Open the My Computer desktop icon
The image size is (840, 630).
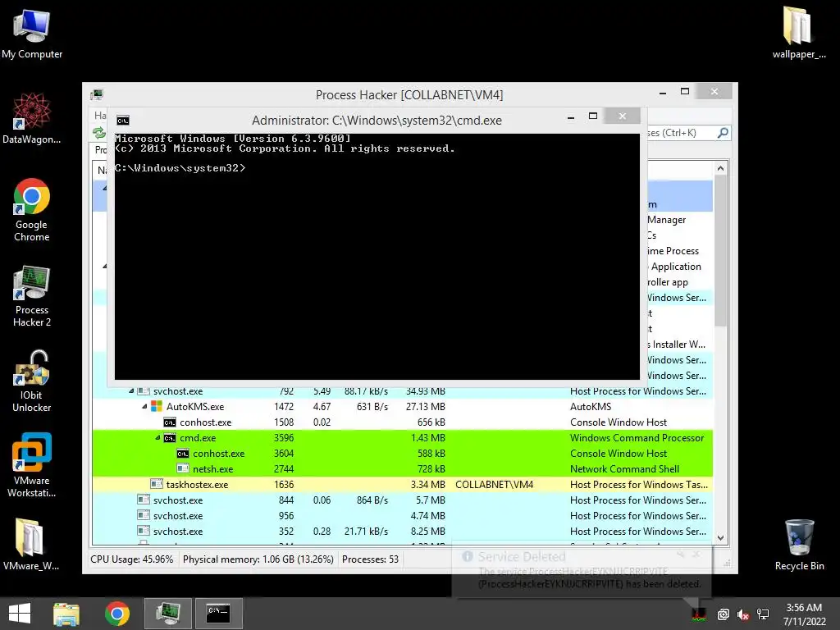[x=32, y=34]
